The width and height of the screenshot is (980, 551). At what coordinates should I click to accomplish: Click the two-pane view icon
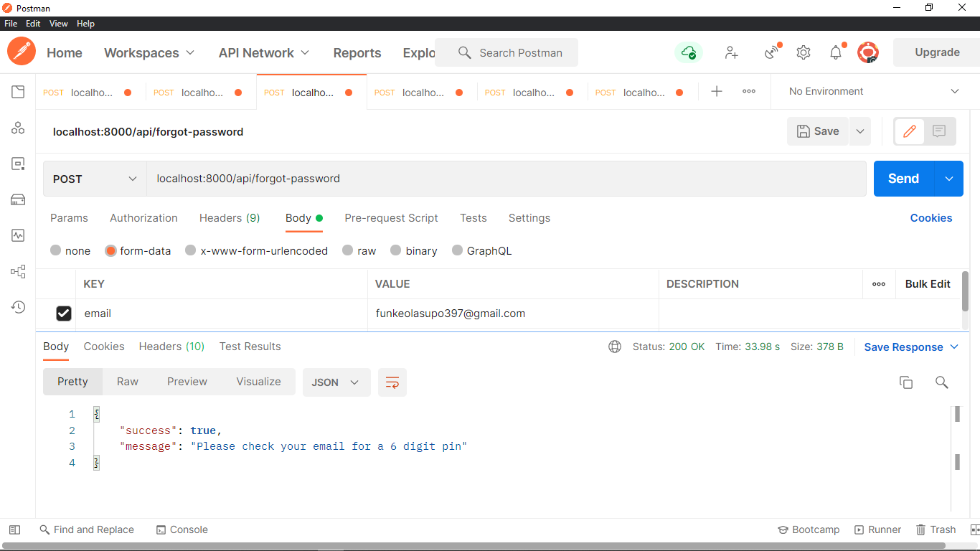pyautogui.click(x=975, y=529)
